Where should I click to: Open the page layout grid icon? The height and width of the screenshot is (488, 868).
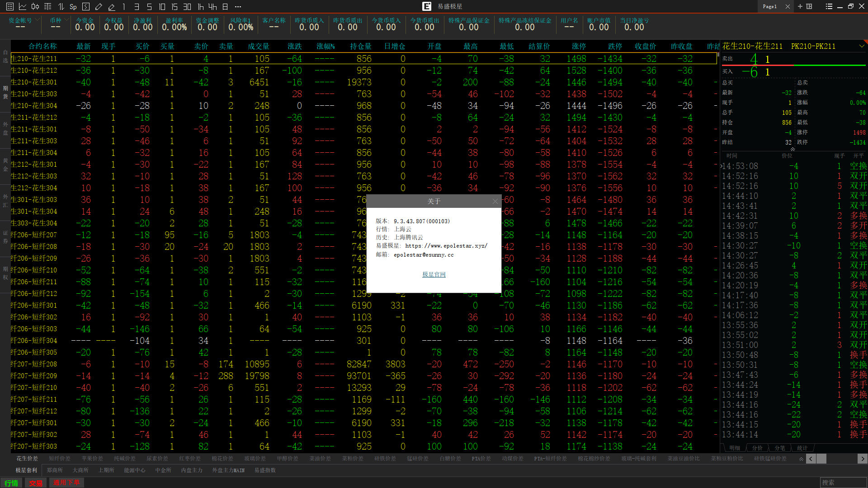pos(809,6)
